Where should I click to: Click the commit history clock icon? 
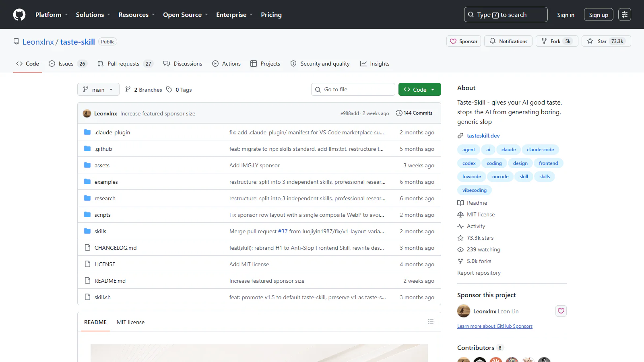click(x=399, y=113)
